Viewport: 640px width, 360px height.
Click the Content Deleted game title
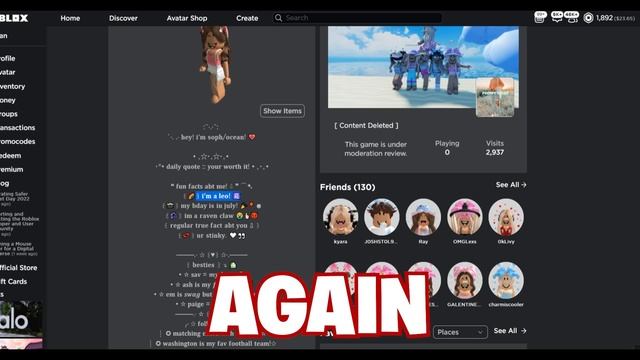[x=366, y=126]
